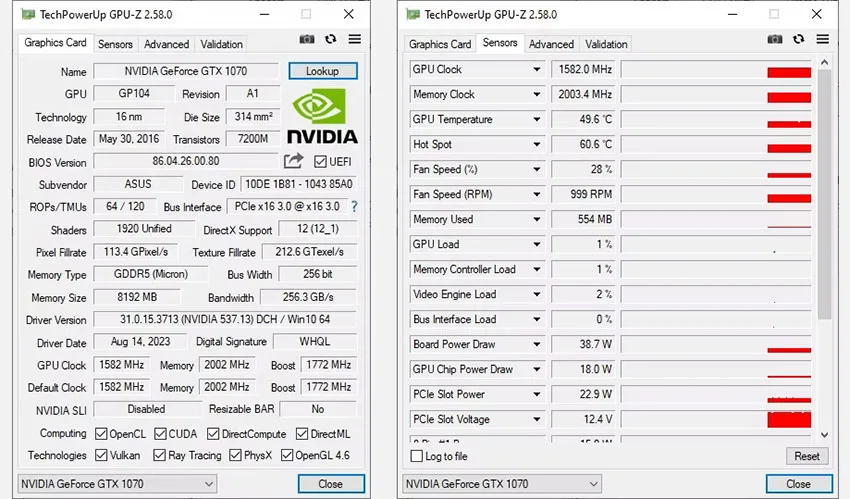Open the Fan Speed (RPM) sensor dropdown
The width and height of the screenshot is (850, 499).
click(536, 194)
